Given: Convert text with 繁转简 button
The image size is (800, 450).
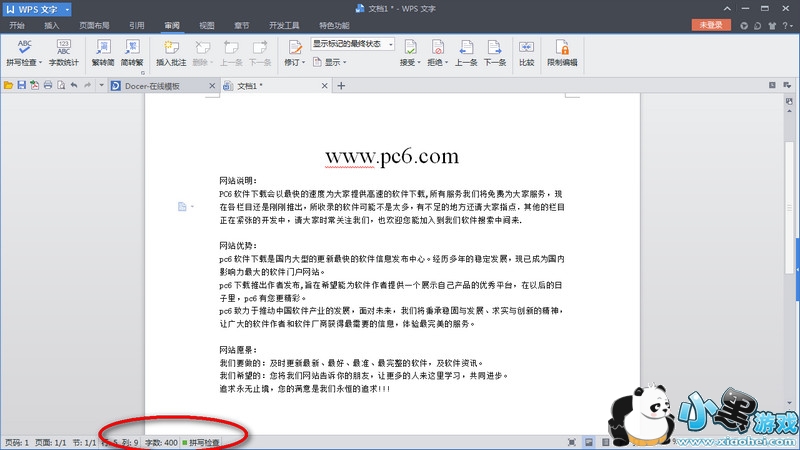Looking at the screenshot, I should pyautogui.click(x=103, y=53).
